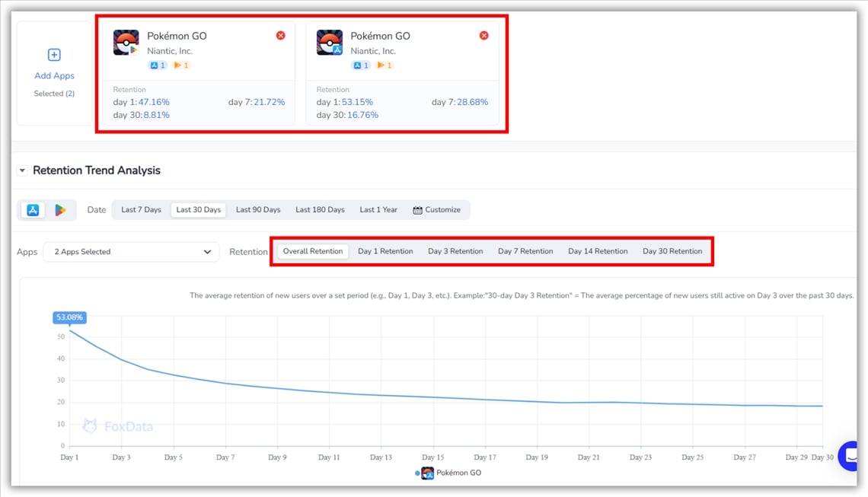868x497 pixels.
Task: View Day 30 Retention tab
Action: pyautogui.click(x=672, y=251)
